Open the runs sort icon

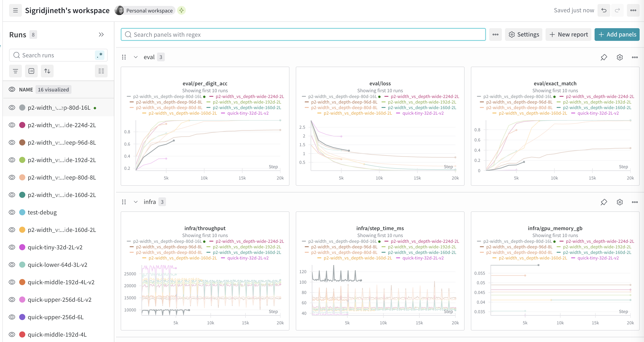pos(47,71)
